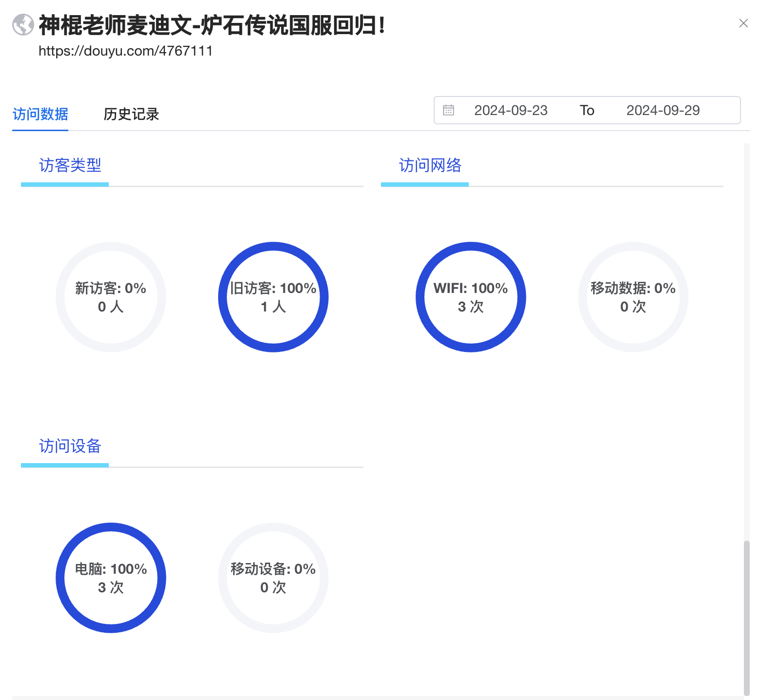Open the link https://douyu.com/4767111

point(126,51)
